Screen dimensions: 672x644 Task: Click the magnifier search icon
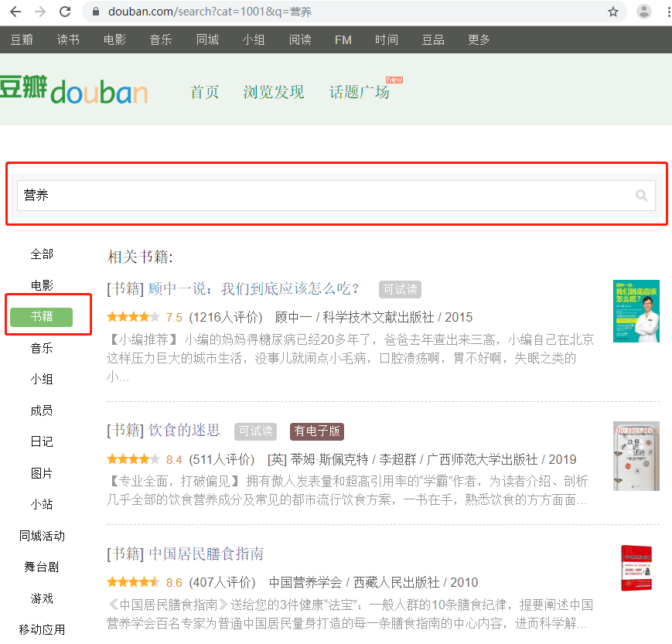coord(641,196)
